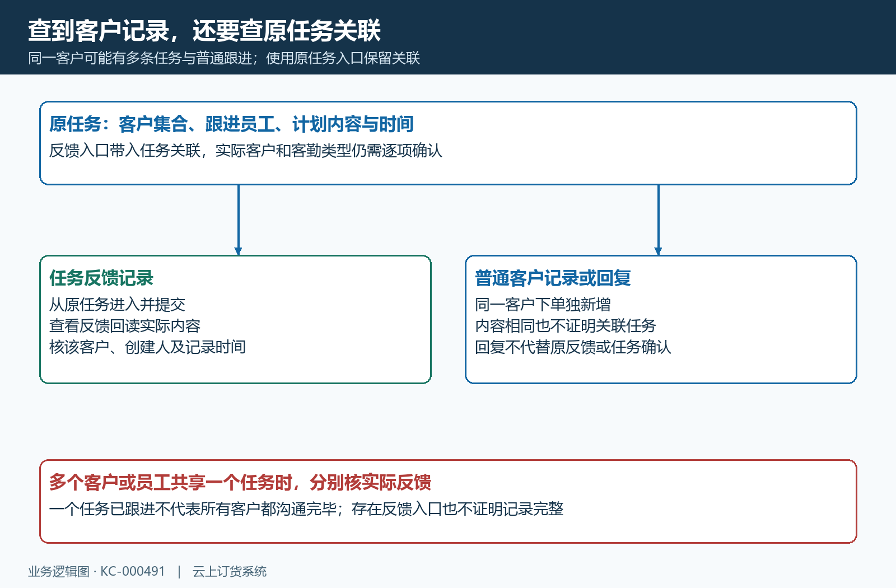Select subtitle 同一客户可能有多条任务与普通跟进
Viewport: 896px width, 588px height.
click(x=140, y=58)
